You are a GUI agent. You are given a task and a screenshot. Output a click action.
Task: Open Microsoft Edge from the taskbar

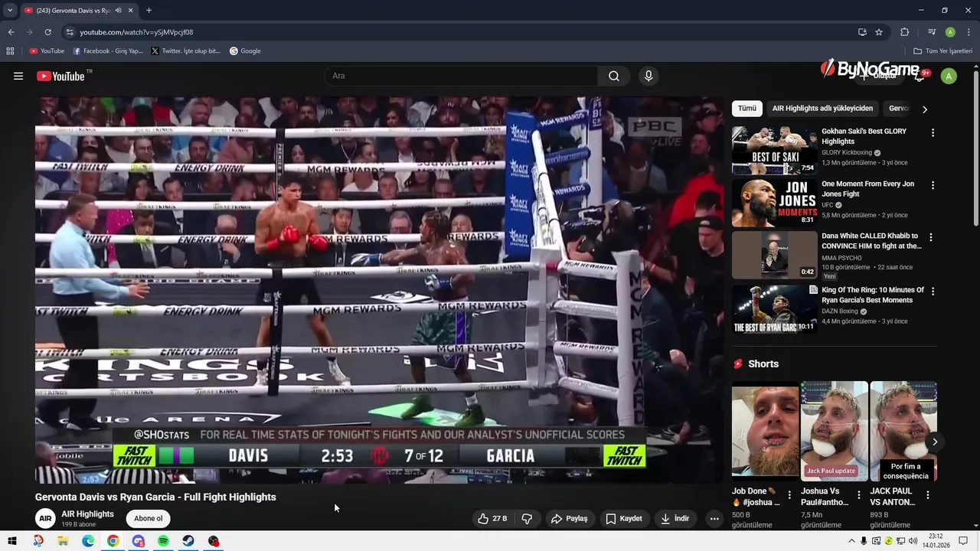88,541
